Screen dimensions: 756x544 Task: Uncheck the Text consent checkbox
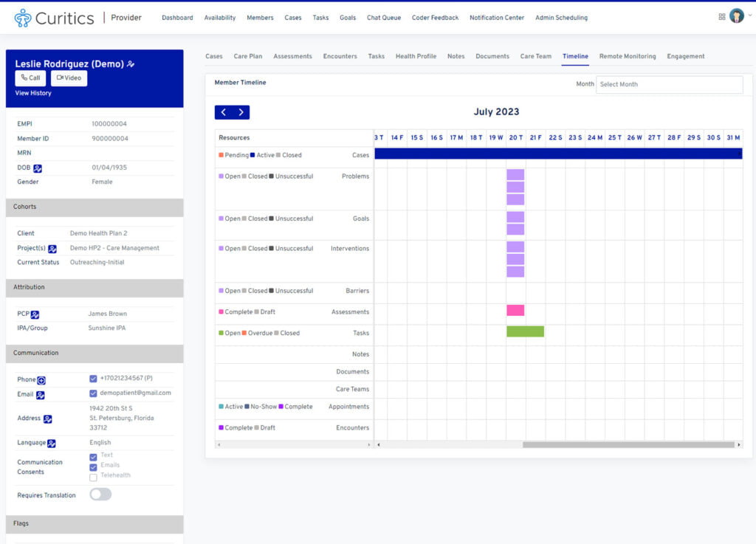[x=93, y=457]
